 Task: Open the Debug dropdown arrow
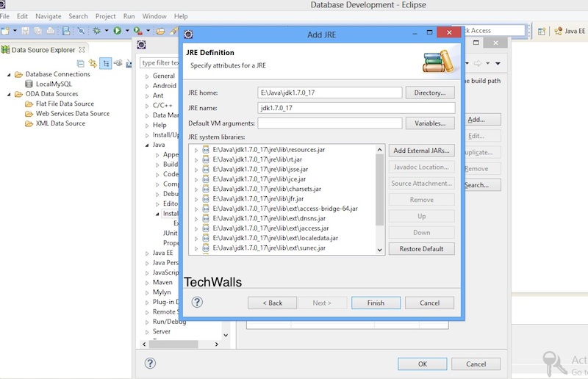[107, 31]
